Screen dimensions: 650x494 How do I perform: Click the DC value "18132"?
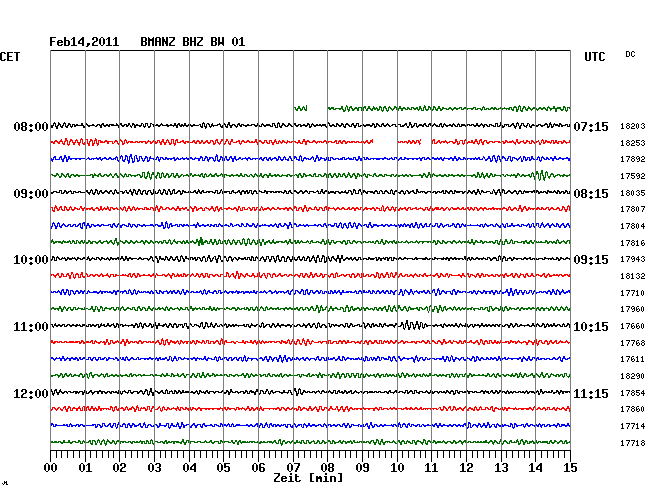633,276
